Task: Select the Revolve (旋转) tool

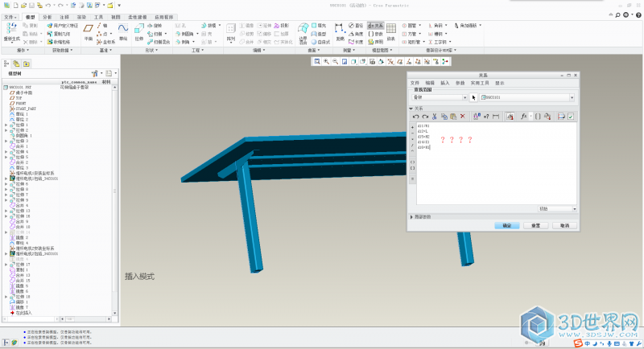Action: point(155,26)
